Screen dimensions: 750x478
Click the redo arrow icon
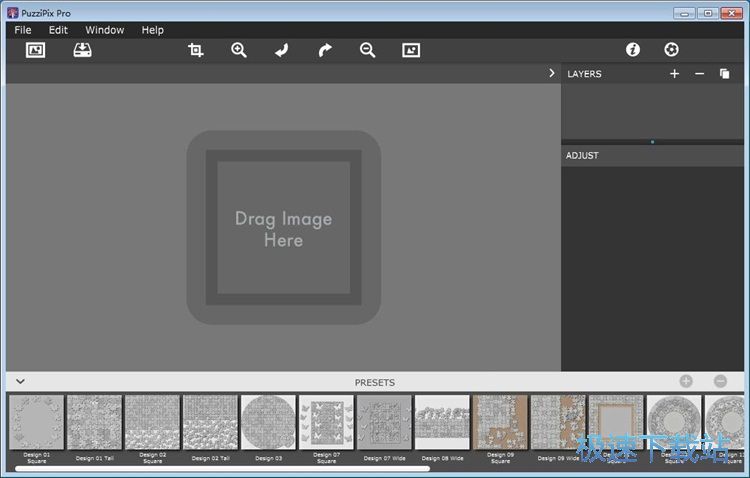click(x=325, y=50)
